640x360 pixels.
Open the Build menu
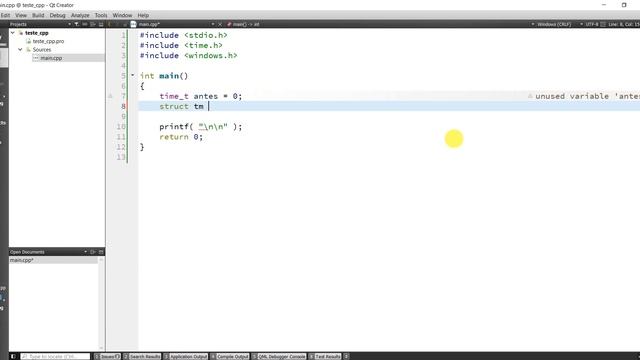[x=38, y=15]
